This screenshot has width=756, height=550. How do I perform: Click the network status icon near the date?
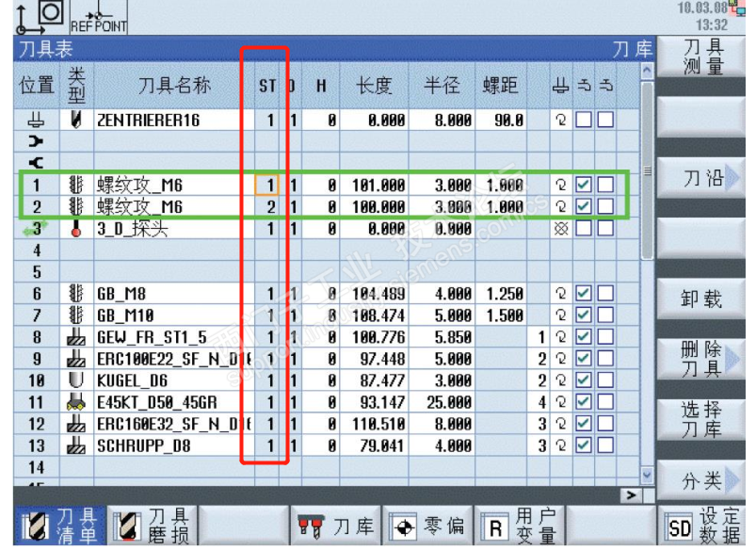click(x=737, y=8)
